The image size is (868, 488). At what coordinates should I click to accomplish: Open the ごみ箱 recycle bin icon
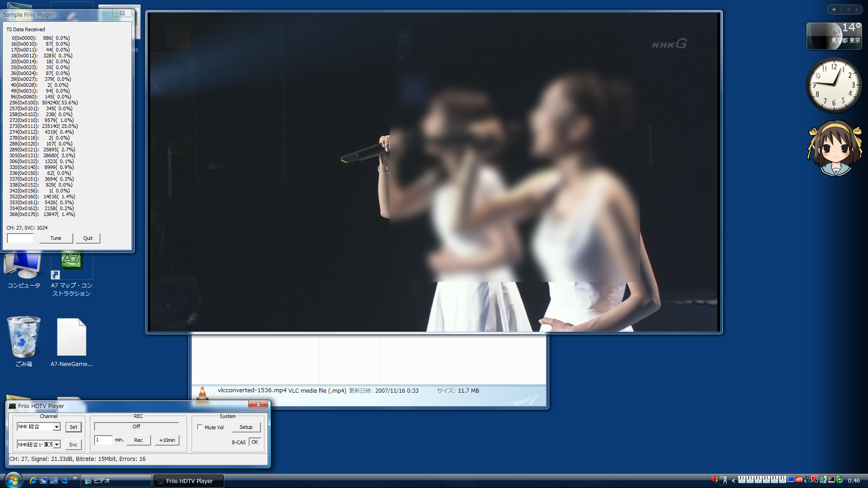click(x=24, y=341)
